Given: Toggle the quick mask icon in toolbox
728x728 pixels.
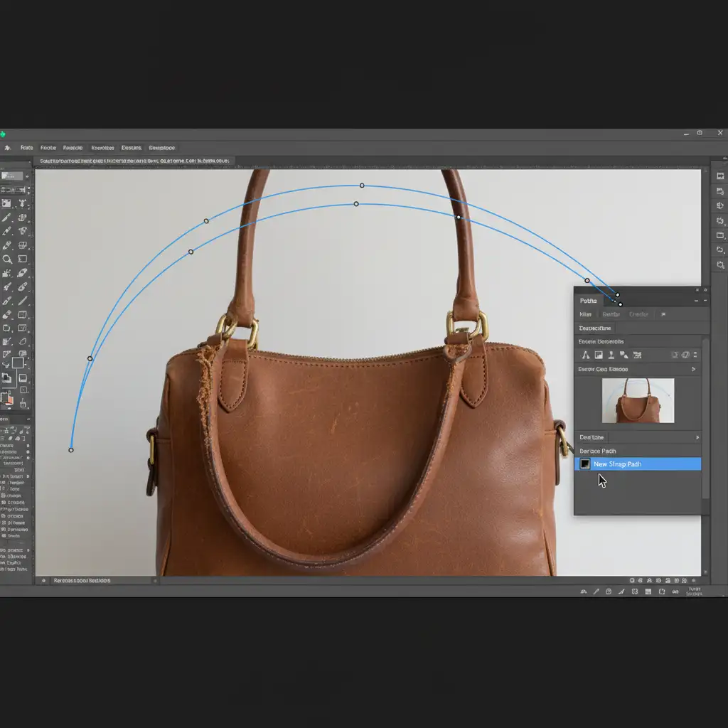Looking at the screenshot, I should (x=7, y=378).
